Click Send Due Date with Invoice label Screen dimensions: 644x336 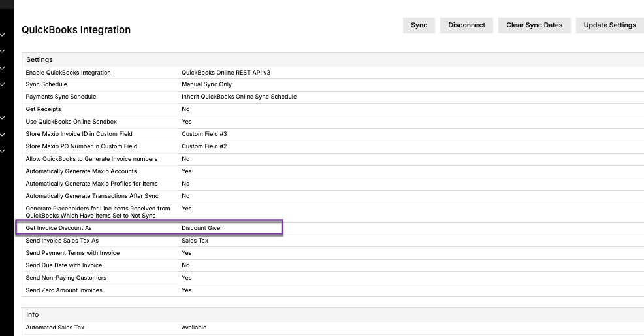(63, 265)
